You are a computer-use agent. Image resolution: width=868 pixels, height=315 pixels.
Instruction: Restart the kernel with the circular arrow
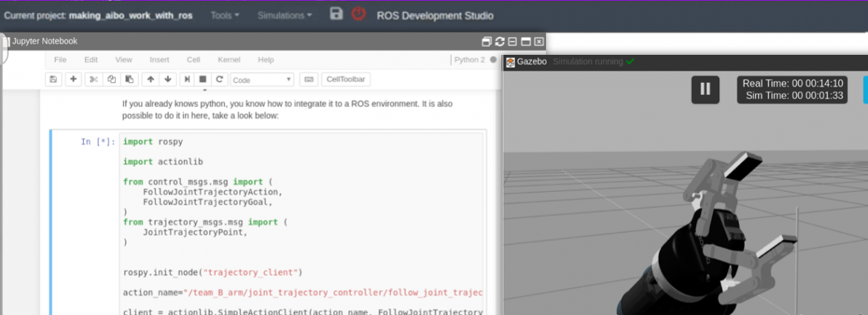(x=219, y=79)
